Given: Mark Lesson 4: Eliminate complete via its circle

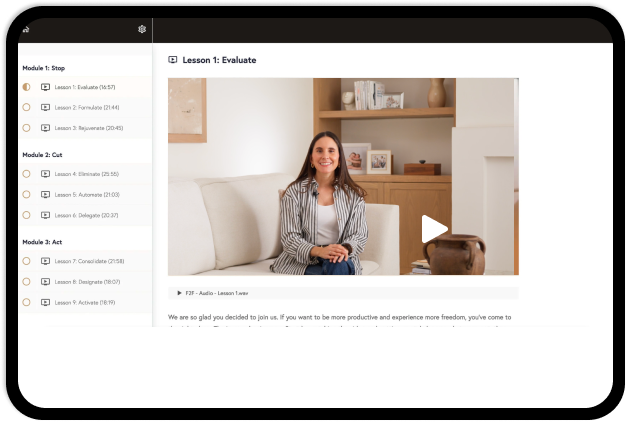Looking at the screenshot, I should click(x=26, y=174).
